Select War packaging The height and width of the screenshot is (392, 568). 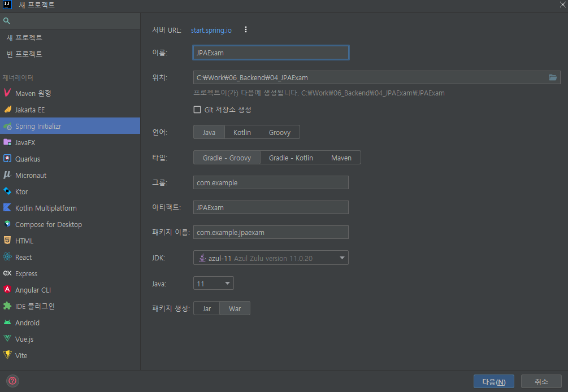235,308
